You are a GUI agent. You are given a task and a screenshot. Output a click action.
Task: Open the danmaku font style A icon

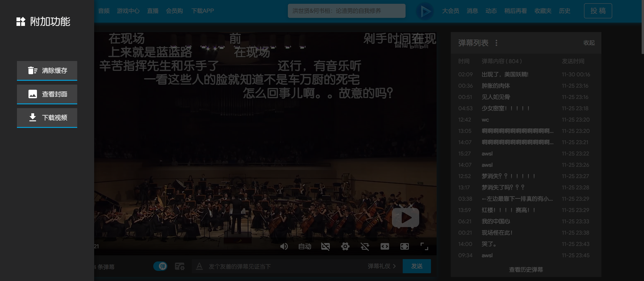(x=199, y=266)
